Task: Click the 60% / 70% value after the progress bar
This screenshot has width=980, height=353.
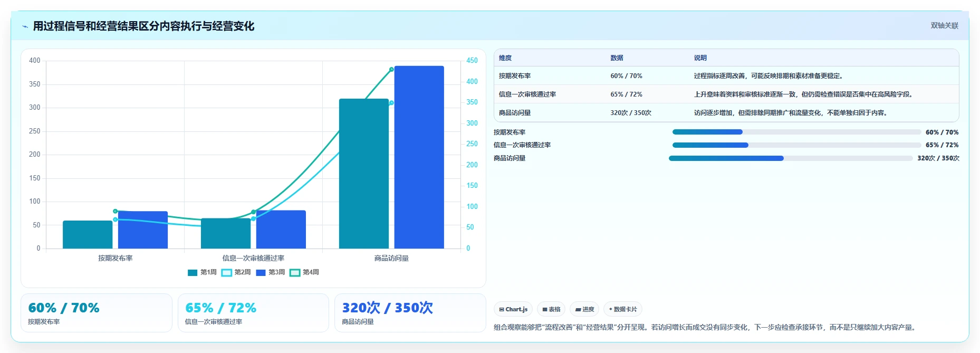Action: (942, 132)
